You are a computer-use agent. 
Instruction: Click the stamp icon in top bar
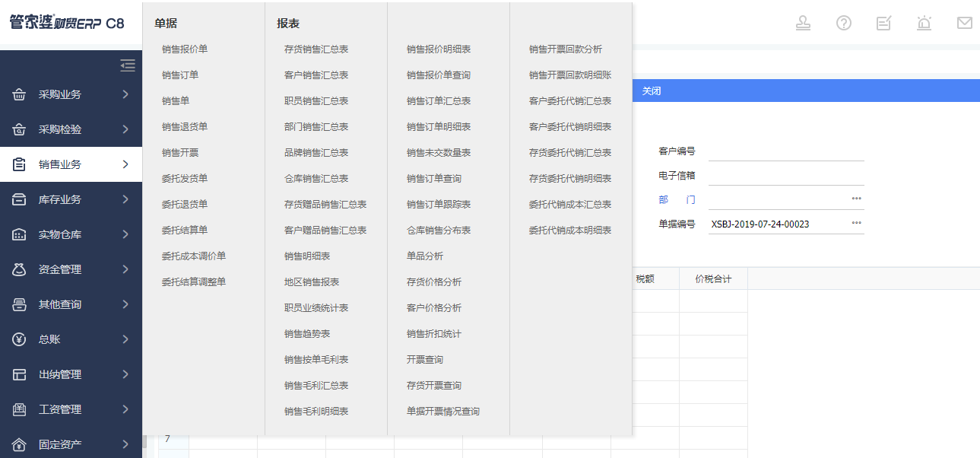tap(803, 23)
